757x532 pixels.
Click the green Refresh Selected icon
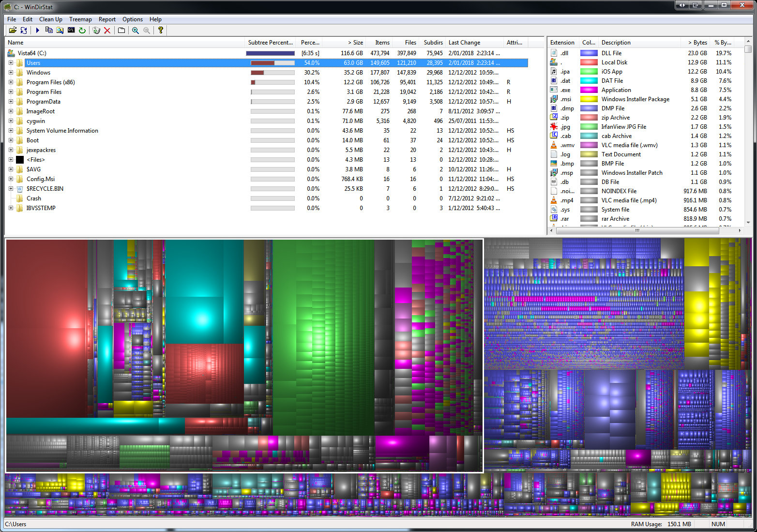coord(82,30)
